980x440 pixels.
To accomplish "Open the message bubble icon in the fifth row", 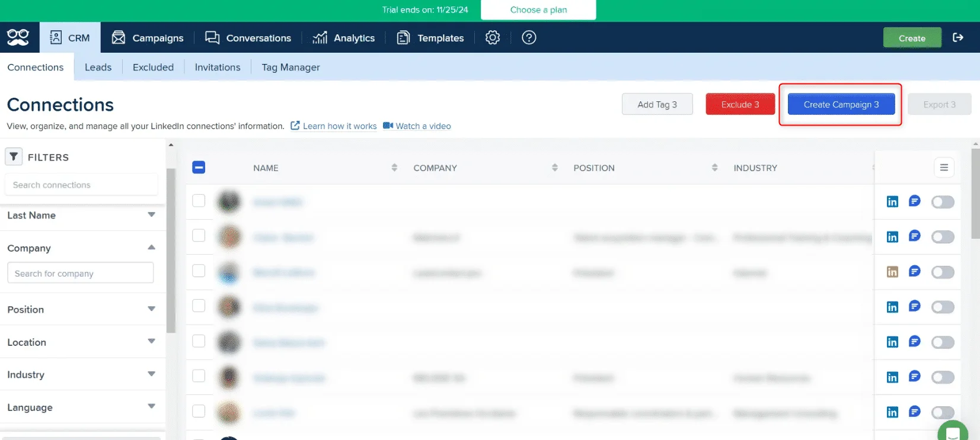I will pyautogui.click(x=915, y=341).
